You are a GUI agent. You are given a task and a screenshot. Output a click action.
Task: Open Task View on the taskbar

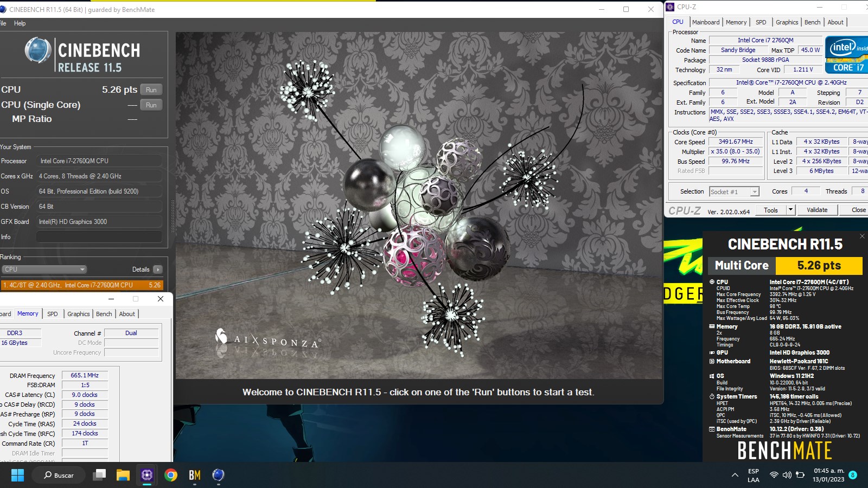tap(99, 476)
